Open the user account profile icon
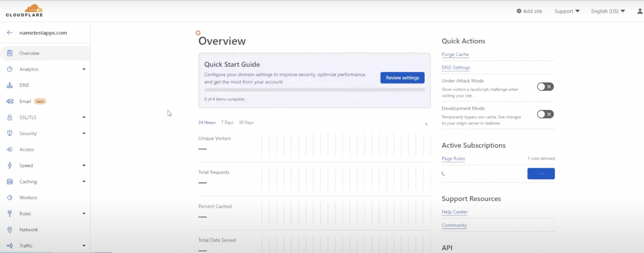Screen dimensions: 644x253 (640, 11)
